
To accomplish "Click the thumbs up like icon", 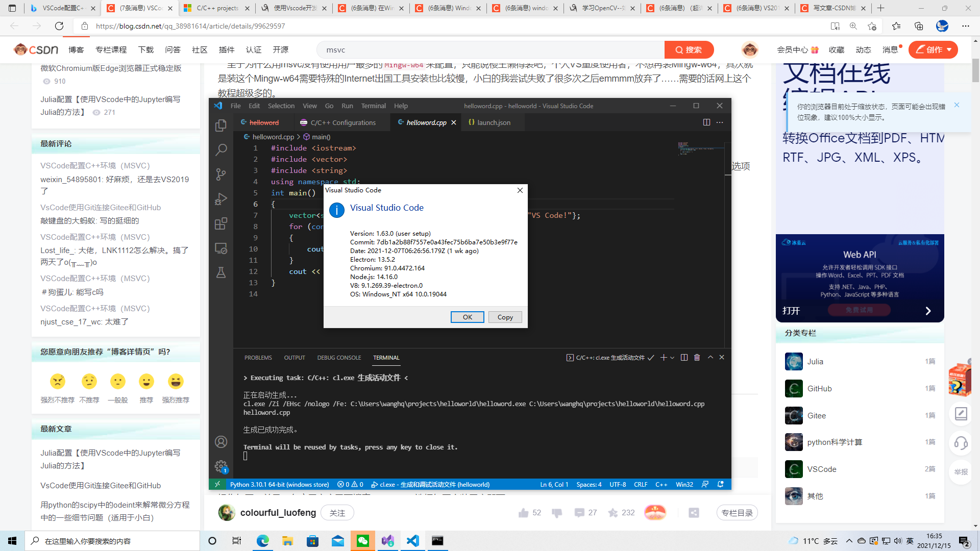I will tap(523, 513).
